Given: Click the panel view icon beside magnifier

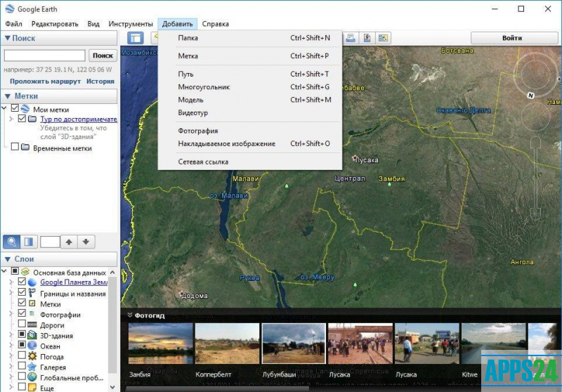Looking at the screenshot, I should click(29, 242).
